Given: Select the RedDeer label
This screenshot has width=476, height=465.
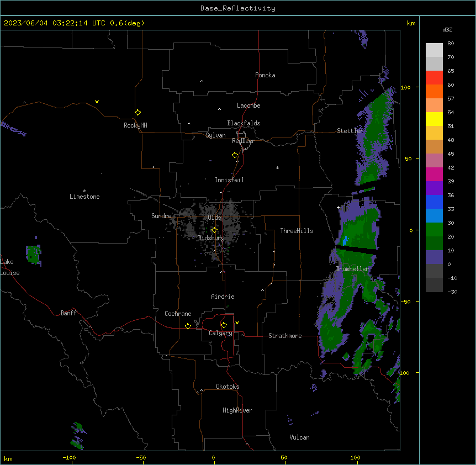Looking at the screenshot, I should (x=243, y=141).
